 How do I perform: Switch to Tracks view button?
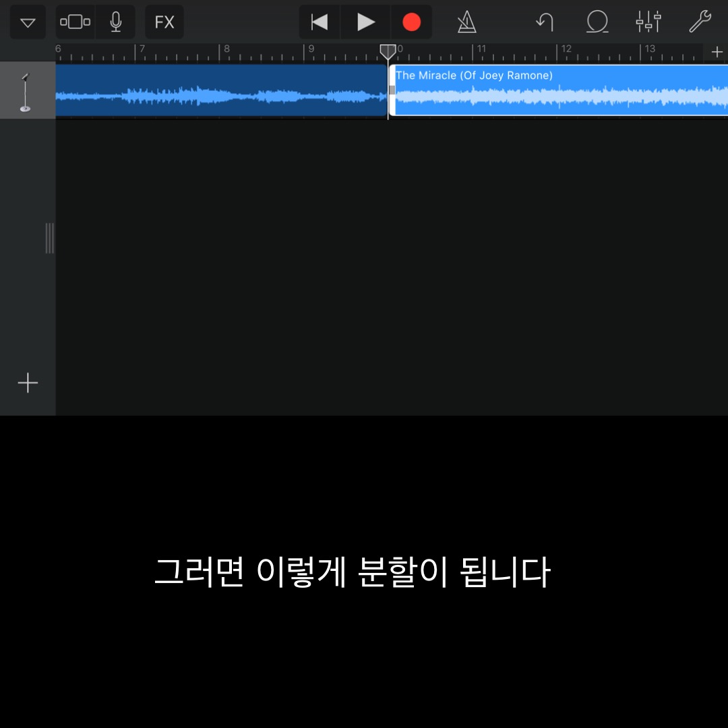click(x=75, y=22)
